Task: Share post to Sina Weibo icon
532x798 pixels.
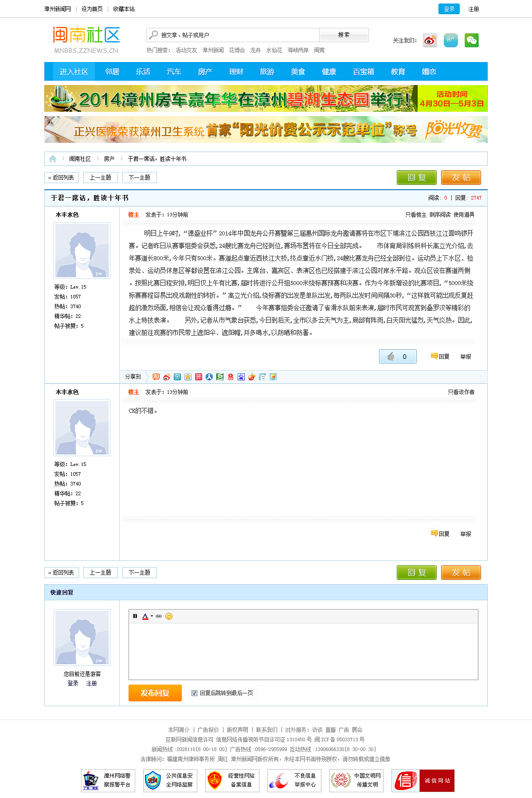Action: (167, 377)
